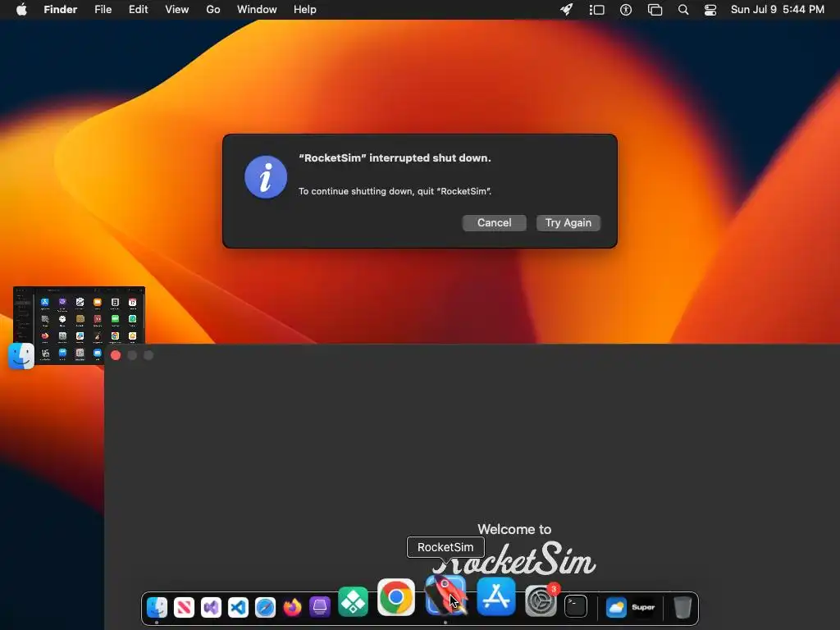
Task: Close the RocketSim welcome window with the red button
Action: 116,355
